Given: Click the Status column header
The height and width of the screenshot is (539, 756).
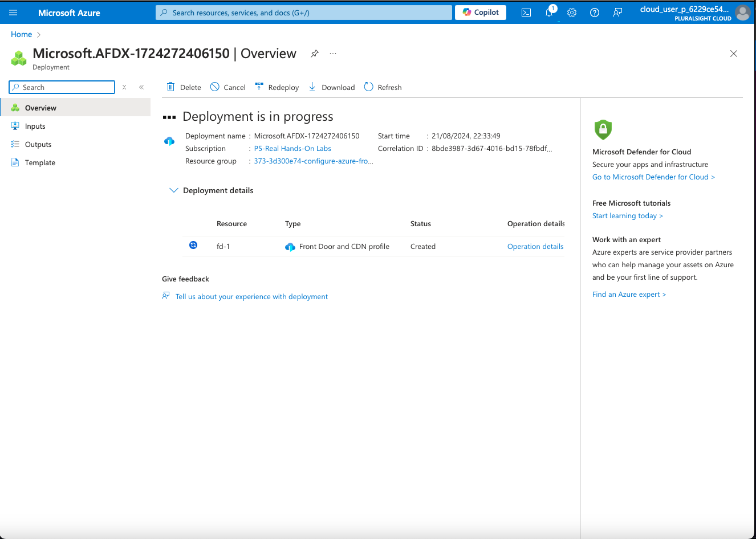Looking at the screenshot, I should [x=421, y=223].
